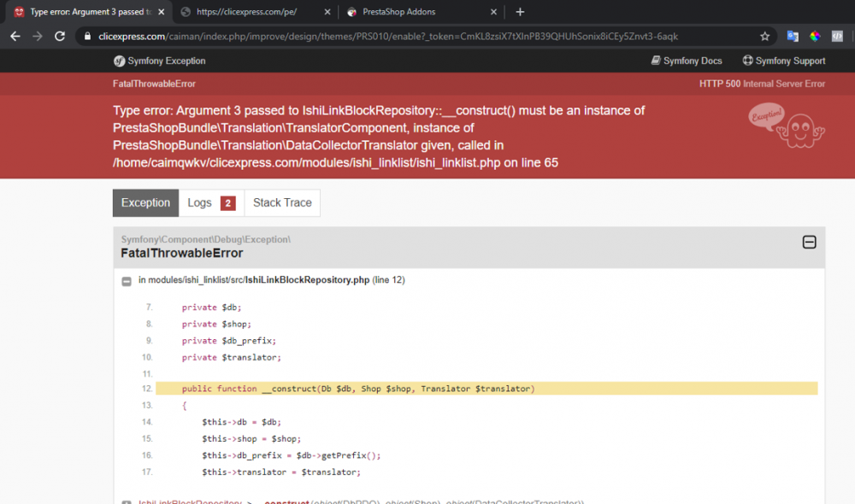
Task: Open the Symfony Support link
Action: point(783,61)
